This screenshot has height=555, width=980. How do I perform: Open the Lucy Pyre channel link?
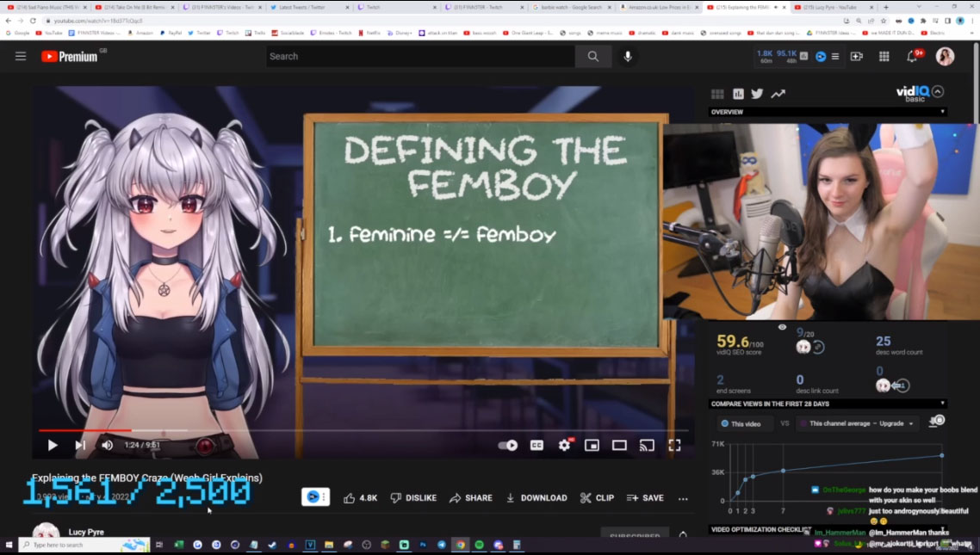click(x=86, y=532)
